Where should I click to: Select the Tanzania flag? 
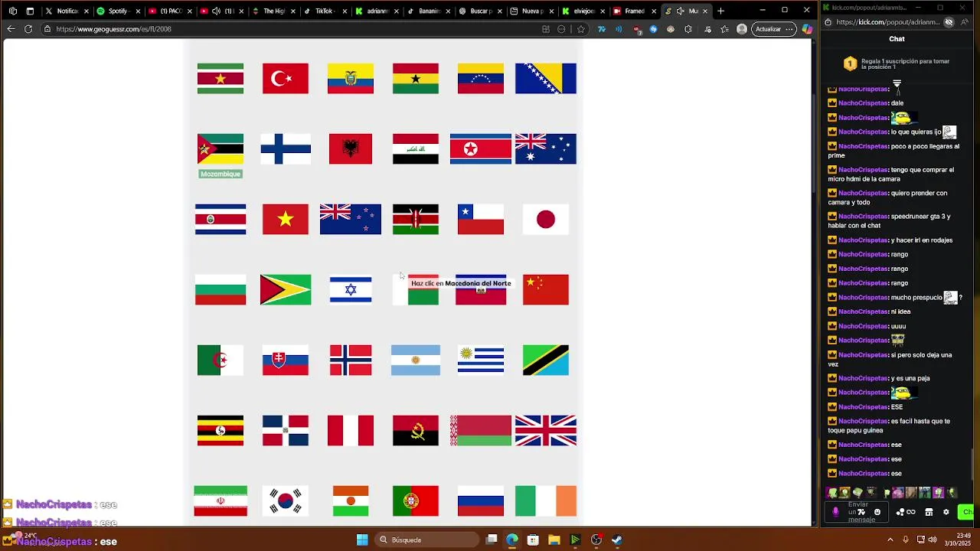pyautogui.click(x=546, y=360)
